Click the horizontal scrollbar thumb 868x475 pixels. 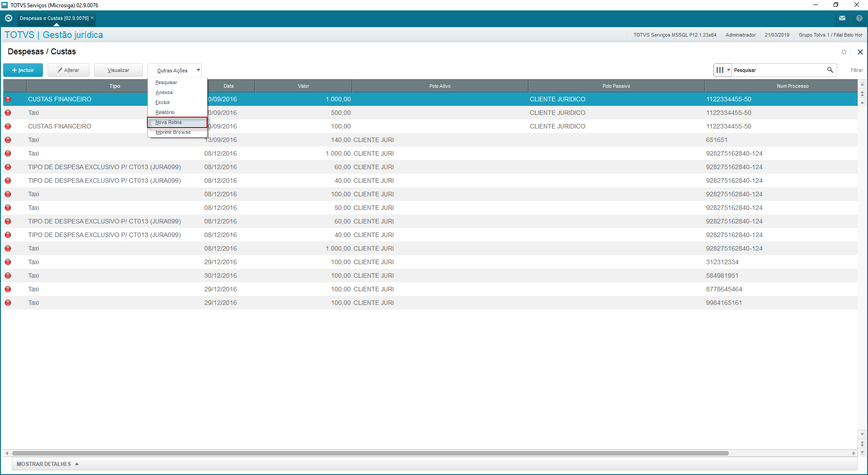pos(370,453)
